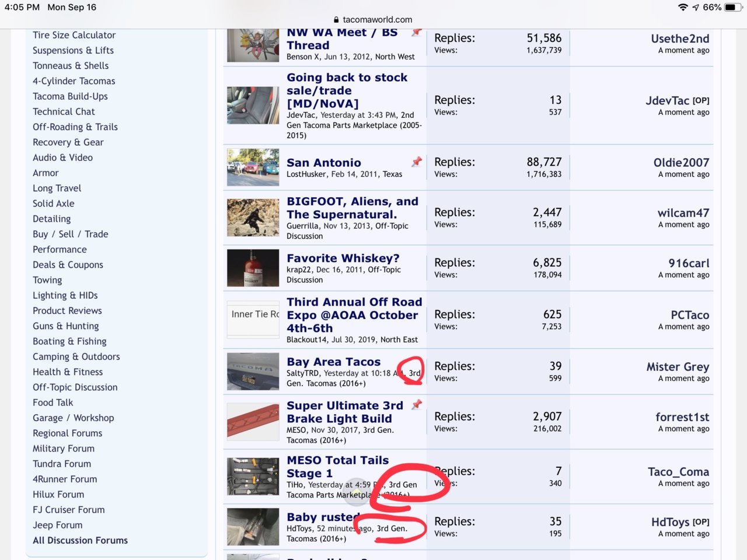This screenshot has height=560, width=747.
Task: Open the Bay Area Tacos thumbnail
Action: click(x=253, y=372)
